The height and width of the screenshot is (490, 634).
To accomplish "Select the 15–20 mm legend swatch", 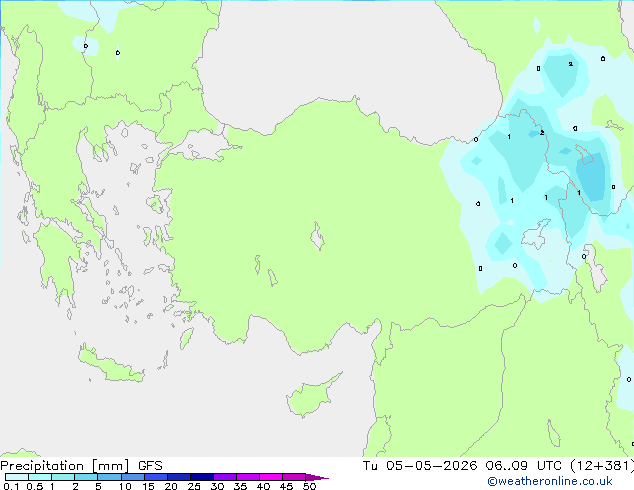I will 155,477.
